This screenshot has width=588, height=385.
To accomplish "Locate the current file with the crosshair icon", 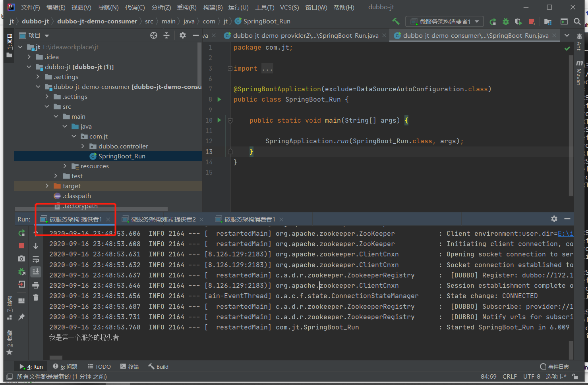I will tap(154, 36).
